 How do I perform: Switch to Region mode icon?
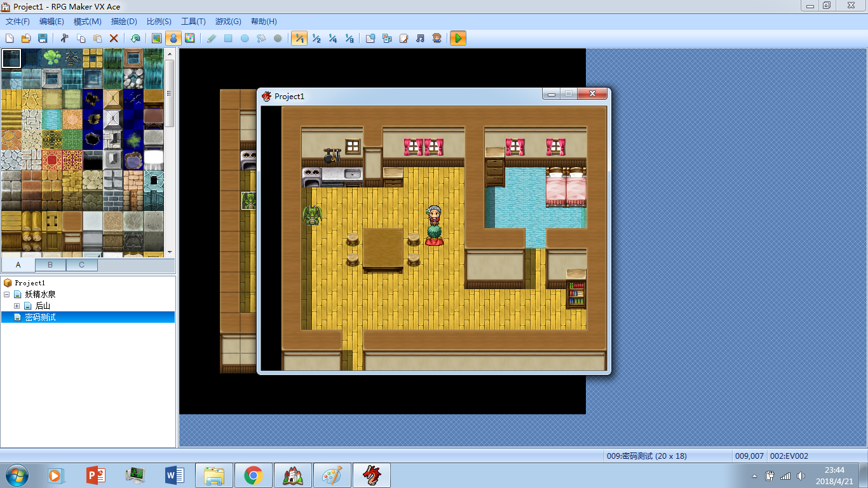(x=189, y=38)
